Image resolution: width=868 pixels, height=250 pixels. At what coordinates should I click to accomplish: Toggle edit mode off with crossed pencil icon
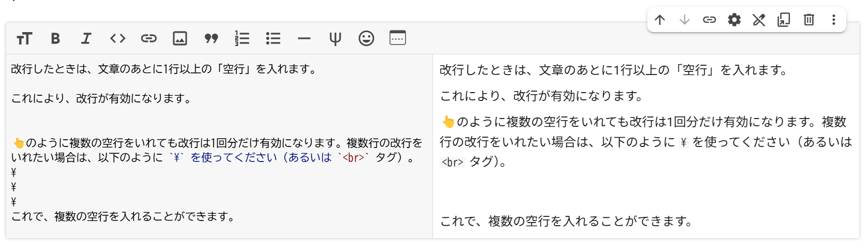[759, 20]
